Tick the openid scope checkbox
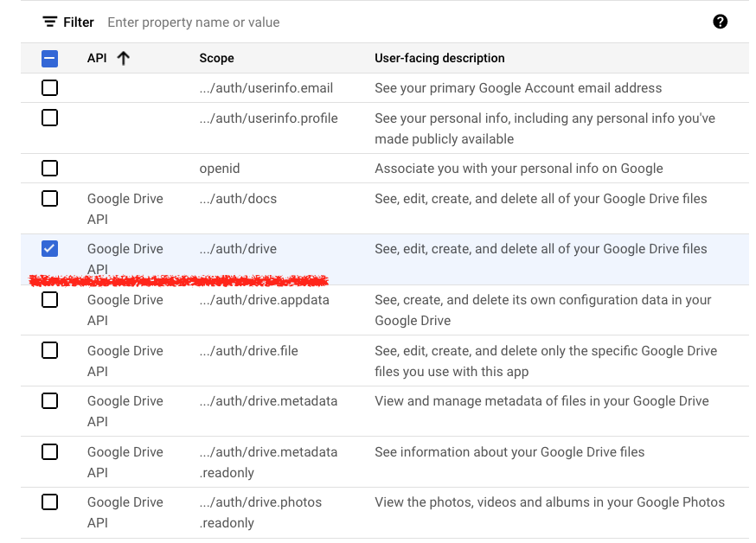Image resolution: width=756 pixels, height=543 pixels. click(50, 168)
